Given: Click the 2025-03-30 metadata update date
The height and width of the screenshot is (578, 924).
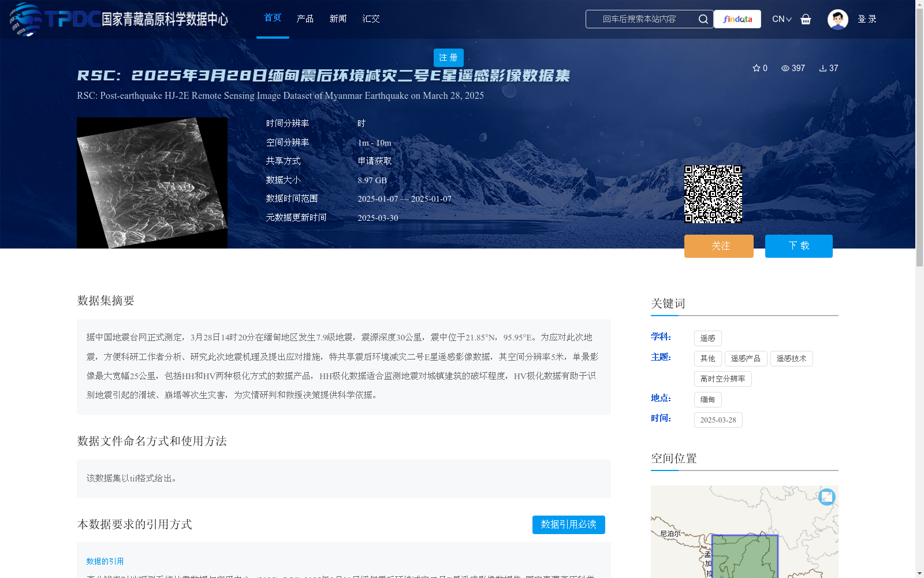Looking at the screenshot, I should pyautogui.click(x=378, y=218).
